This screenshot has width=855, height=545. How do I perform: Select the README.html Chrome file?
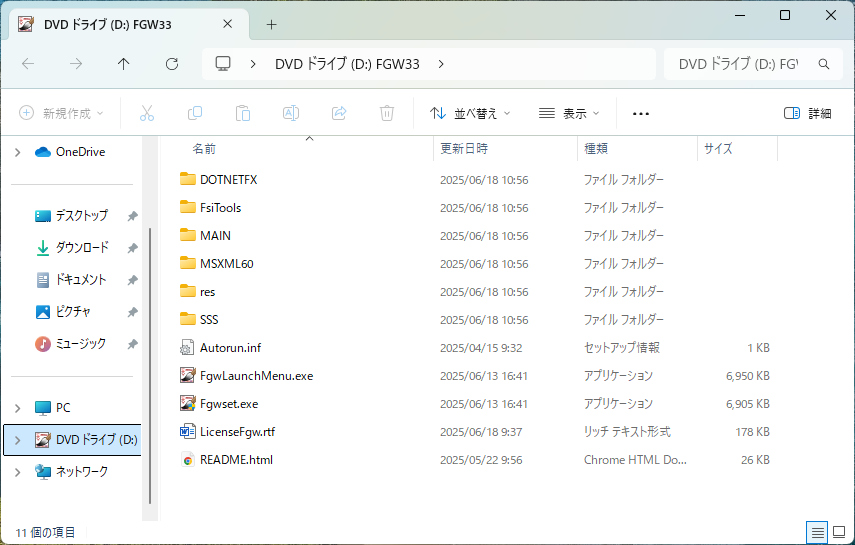click(x=236, y=460)
